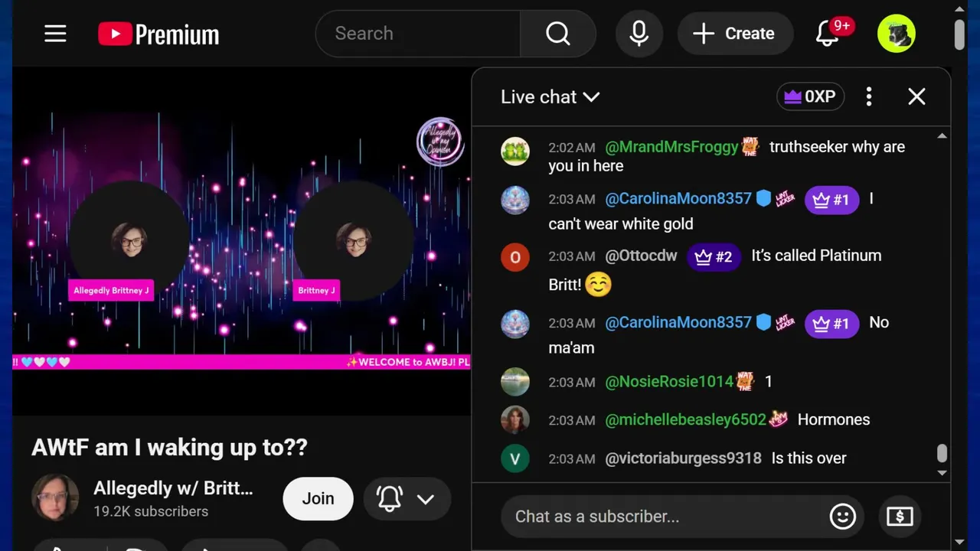The image size is (980, 551).
Task: Send a Super Chat dollar icon
Action: 900,517
